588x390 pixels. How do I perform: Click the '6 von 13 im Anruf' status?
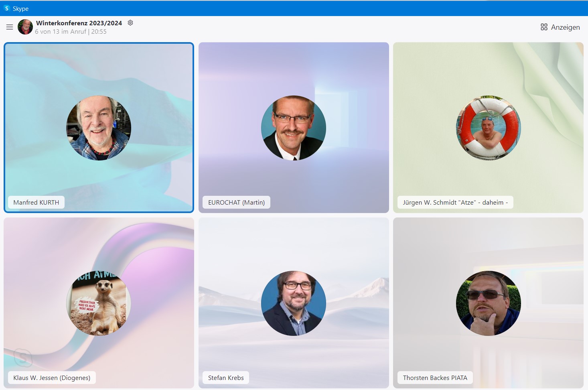60,32
